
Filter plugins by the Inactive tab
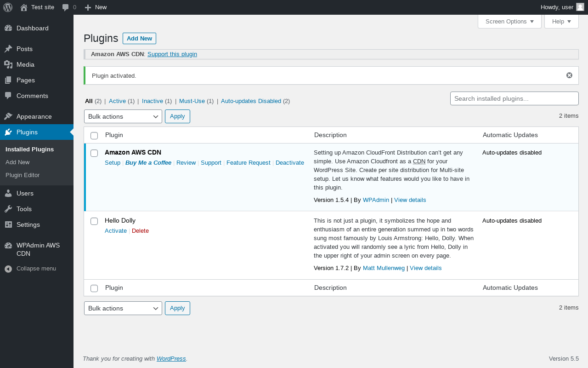click(152, 101)
